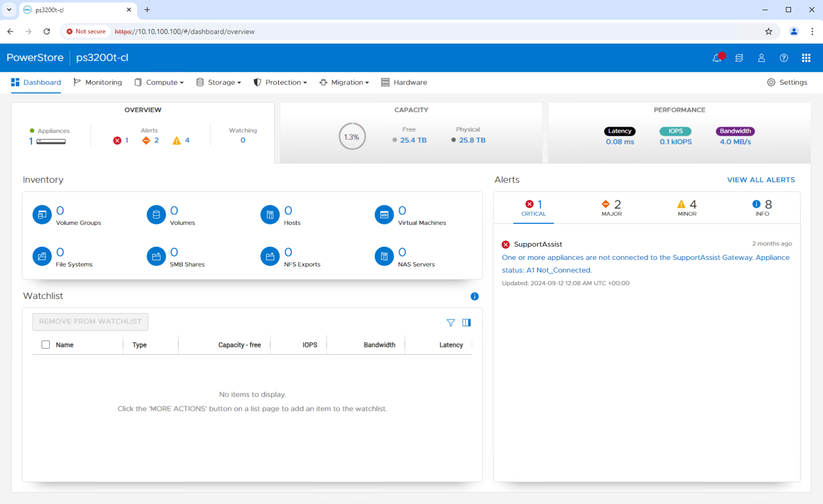Open the Hardware menu item
Image resolution: width=823 pixels, height=504 pixels.
[x=404, y=82]
